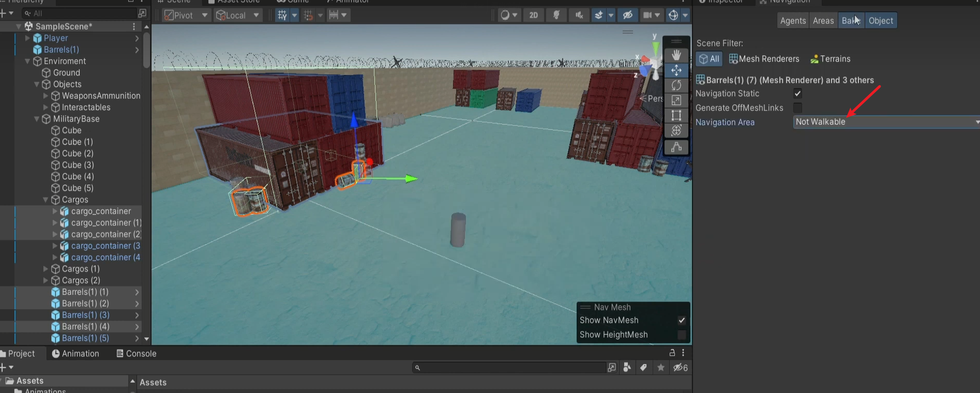
Task: Collapse the Enviroment hierarchy node
Action: point(27,61)
